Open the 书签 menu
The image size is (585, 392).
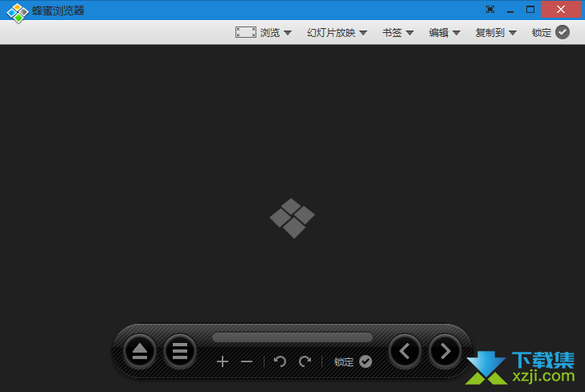392,33
